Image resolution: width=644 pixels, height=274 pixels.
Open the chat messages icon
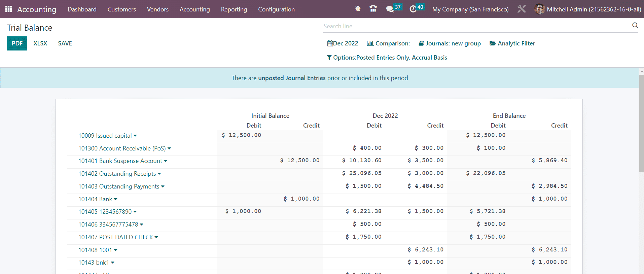pyautogui.click(x=390, y=9)
